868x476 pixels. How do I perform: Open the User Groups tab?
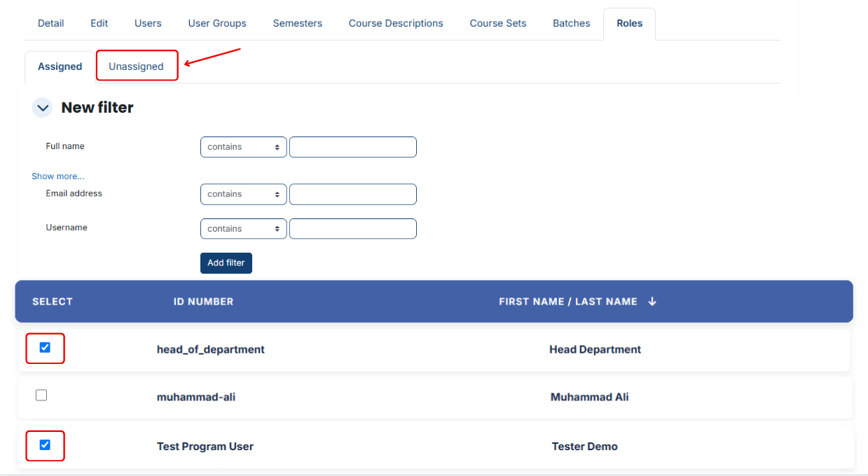click(217, 23)
